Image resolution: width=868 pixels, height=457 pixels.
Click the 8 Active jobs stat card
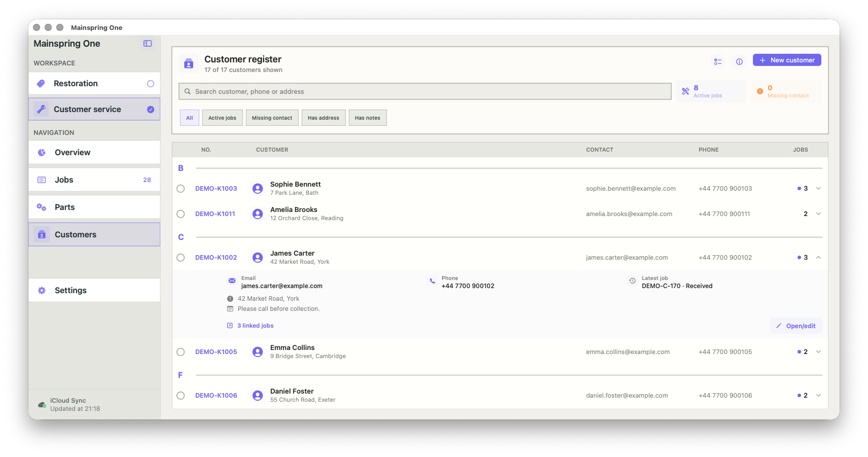(x=711, y=91)
